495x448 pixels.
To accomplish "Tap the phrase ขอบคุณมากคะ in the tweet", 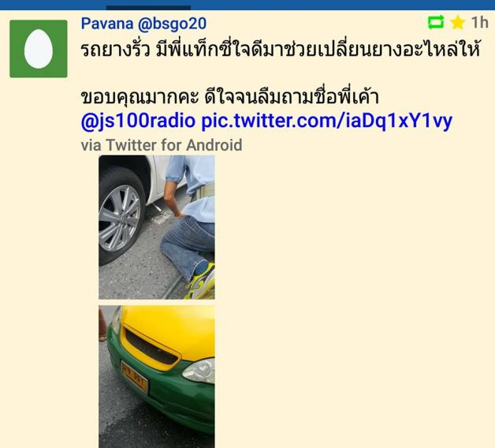I will coord(140,97).
